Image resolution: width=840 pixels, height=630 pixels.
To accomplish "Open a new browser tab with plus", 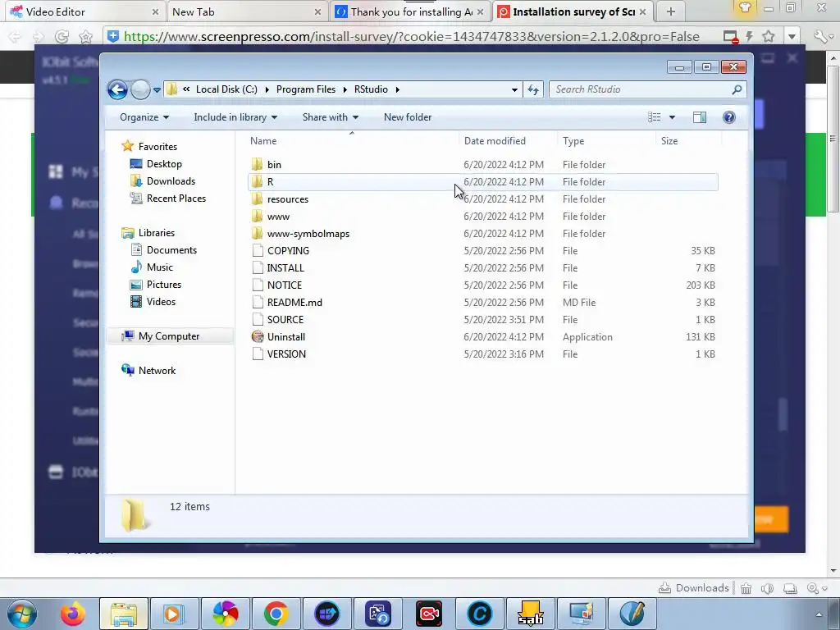I will pos(671,11).
